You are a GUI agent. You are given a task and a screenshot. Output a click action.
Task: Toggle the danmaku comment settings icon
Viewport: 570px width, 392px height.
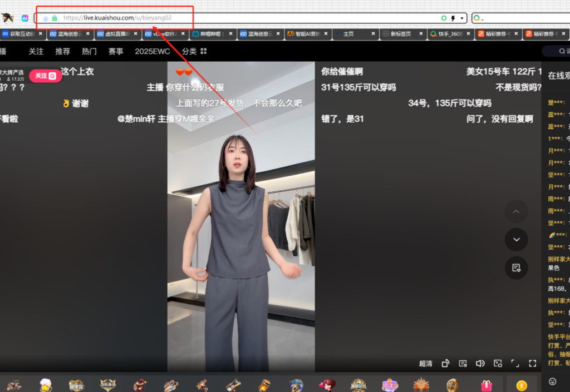pyautogui.click(x=463, y=364)
